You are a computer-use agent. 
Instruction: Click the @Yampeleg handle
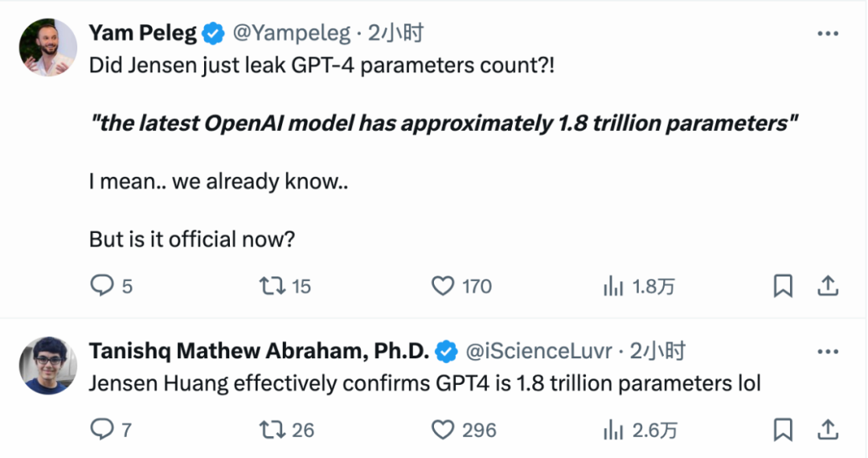(x=291, y=34)
